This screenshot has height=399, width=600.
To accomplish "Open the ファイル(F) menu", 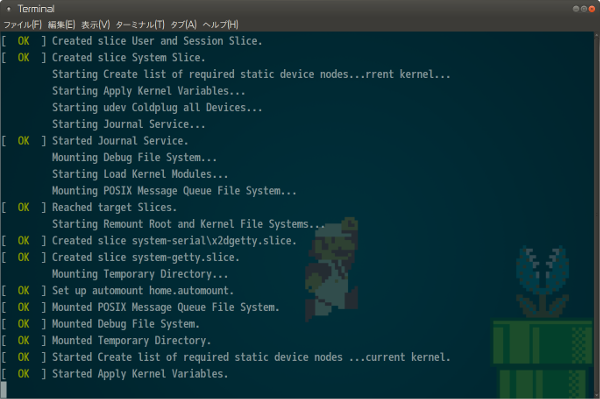I will (23, 25).
